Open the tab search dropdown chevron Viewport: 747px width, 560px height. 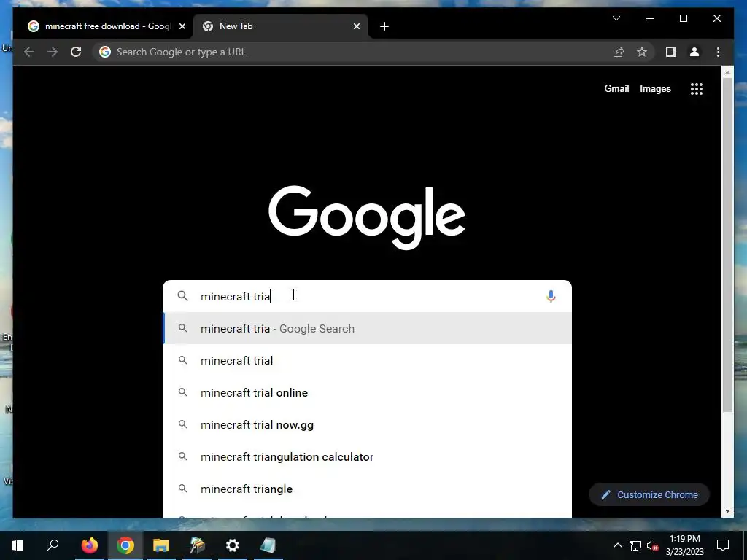[x=616, y=18]
